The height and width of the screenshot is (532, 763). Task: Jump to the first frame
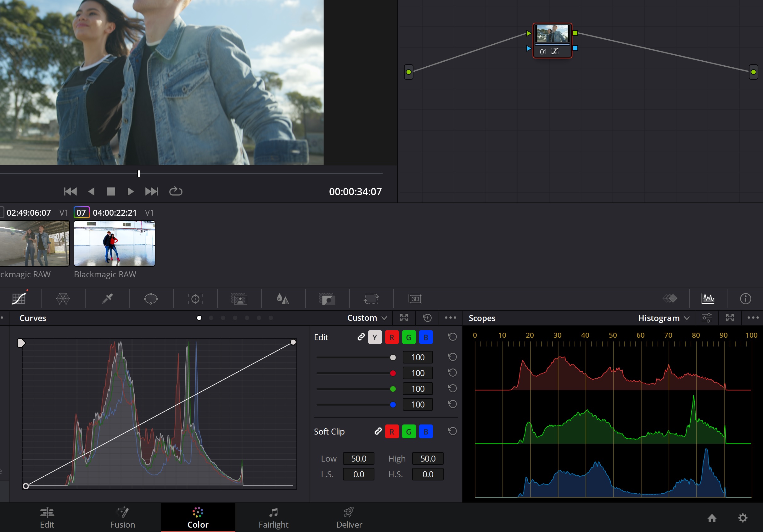(x=70, y=191)
